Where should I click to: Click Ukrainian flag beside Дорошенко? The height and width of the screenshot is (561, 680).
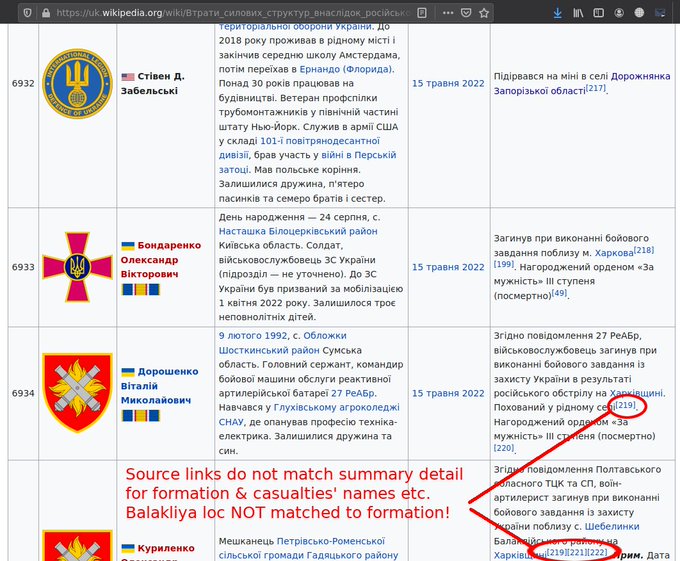tap(128, 372)
